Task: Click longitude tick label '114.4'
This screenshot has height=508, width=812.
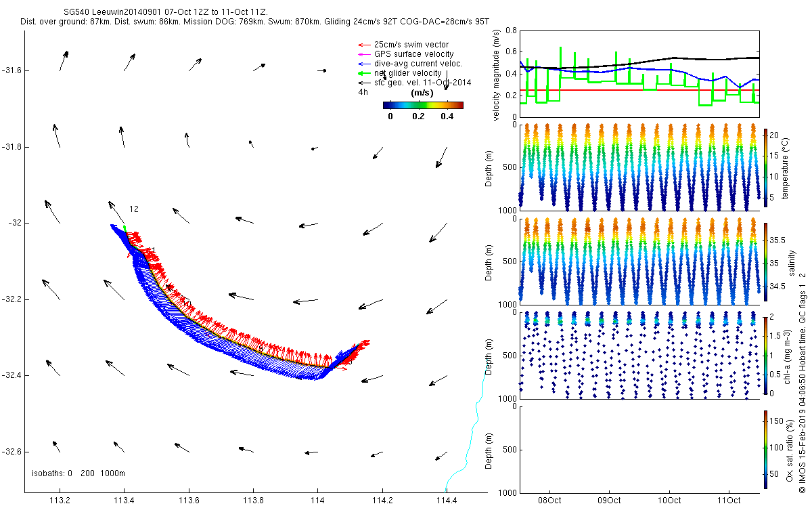Action: [447, 501]
